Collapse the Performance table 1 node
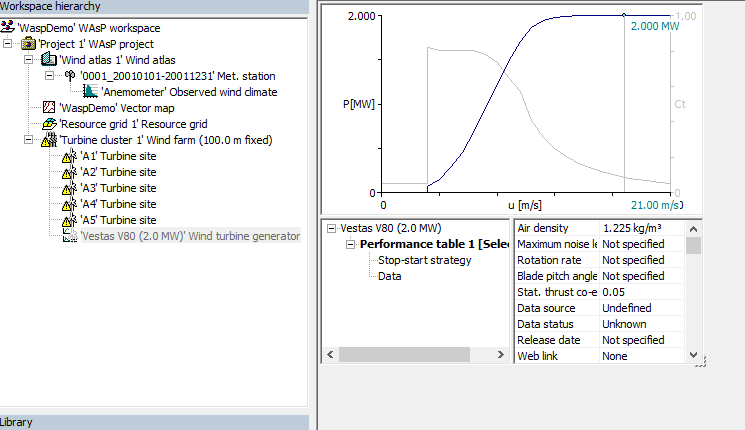Screen dimensions: 745x430 351,244
